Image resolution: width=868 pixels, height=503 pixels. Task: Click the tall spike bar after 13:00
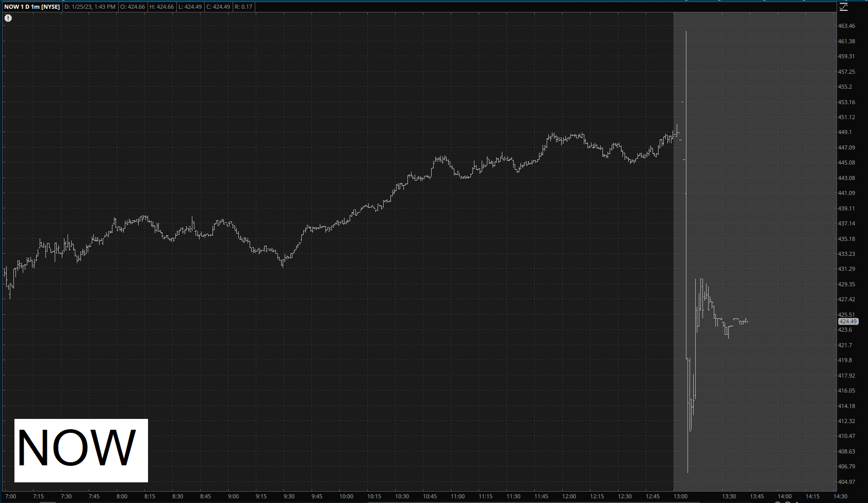click(x=686, y=155)
